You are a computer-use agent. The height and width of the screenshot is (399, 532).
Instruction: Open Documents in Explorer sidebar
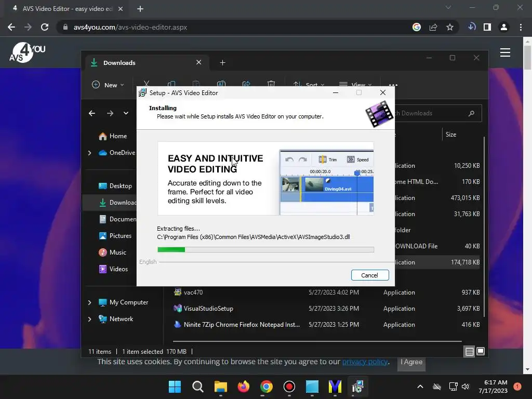click(x=118, y=219)
